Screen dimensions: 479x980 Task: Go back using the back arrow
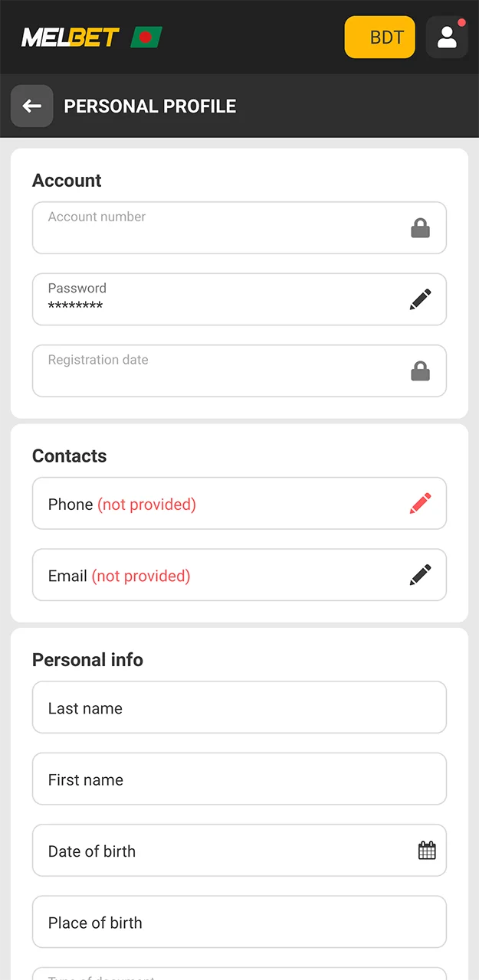coord(31,106)
